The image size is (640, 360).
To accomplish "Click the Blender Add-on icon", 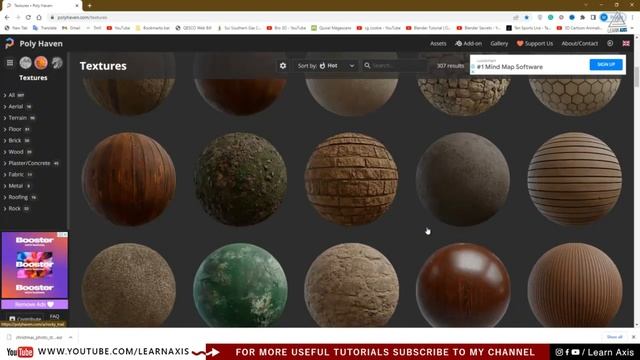I will (x=458, y=43).
